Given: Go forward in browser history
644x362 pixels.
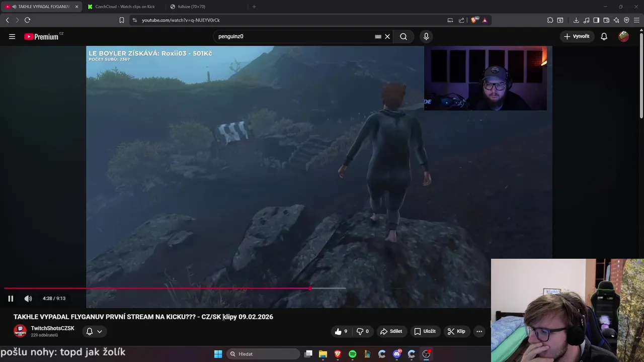Looking at the screenshot, I should pyautogui.click(x=17, y=20).
